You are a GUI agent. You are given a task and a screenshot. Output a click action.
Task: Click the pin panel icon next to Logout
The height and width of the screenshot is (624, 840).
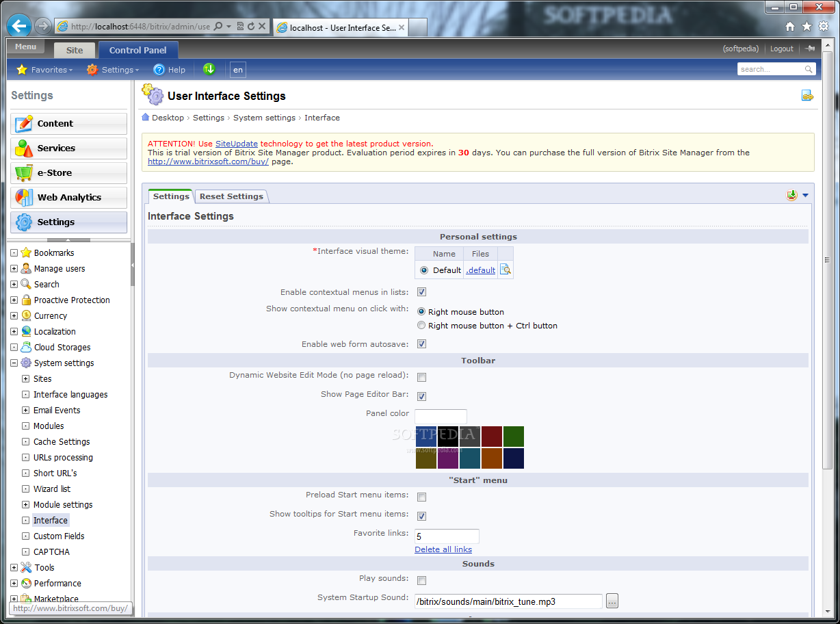click(x=811, y=49)
